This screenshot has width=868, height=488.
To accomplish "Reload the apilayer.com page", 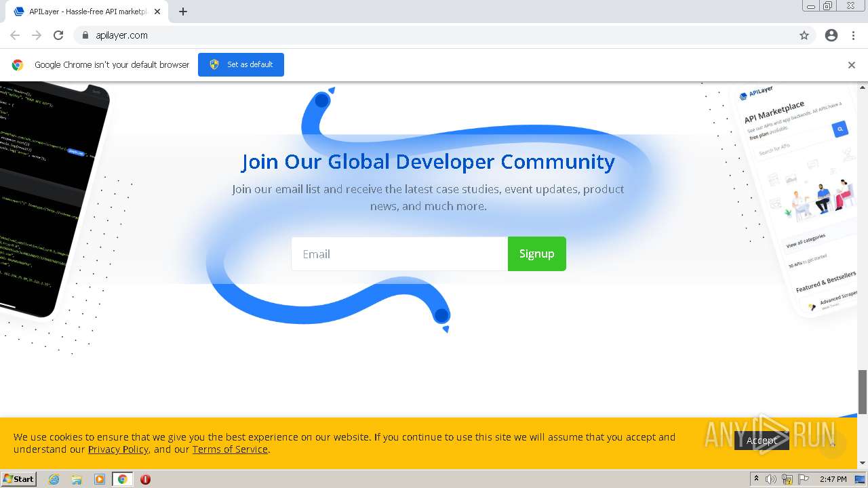I will point(58,35).
